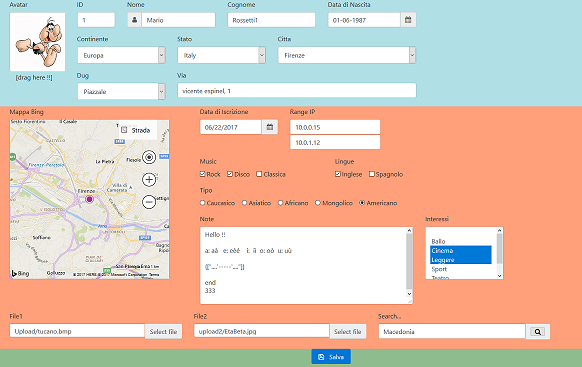Click the avatar cartoon image
Screen dimensions: 582x367
point(37,42)
